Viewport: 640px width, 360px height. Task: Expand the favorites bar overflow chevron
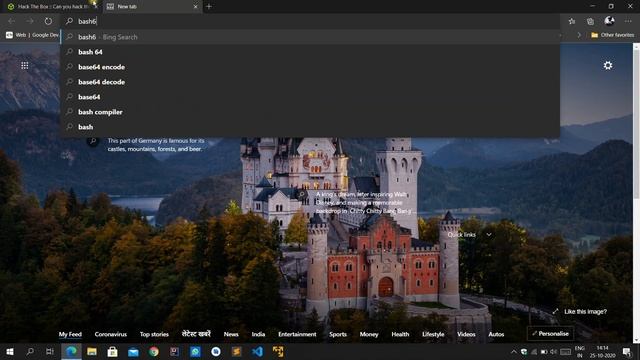coord(579,35)
